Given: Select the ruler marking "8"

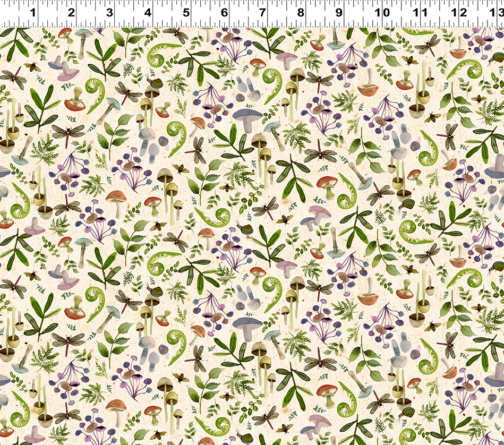Looking at the screenshot, I should pos(301,13).
